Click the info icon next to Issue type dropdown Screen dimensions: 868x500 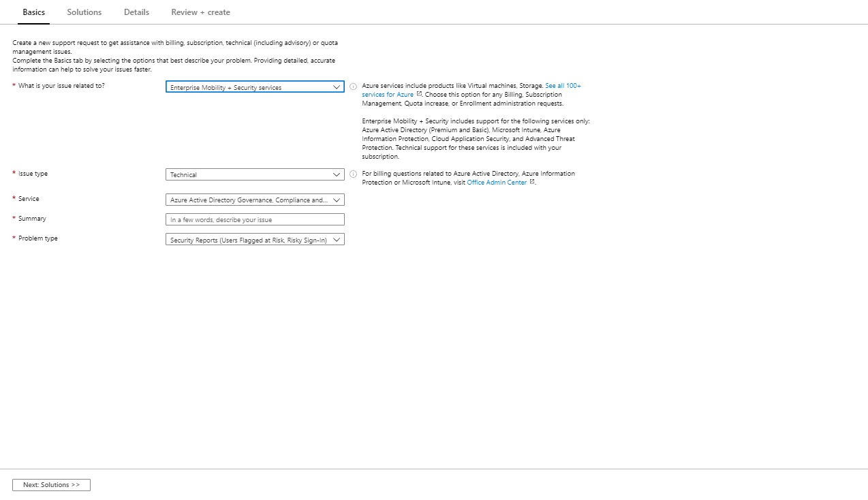tap(353, 174)
